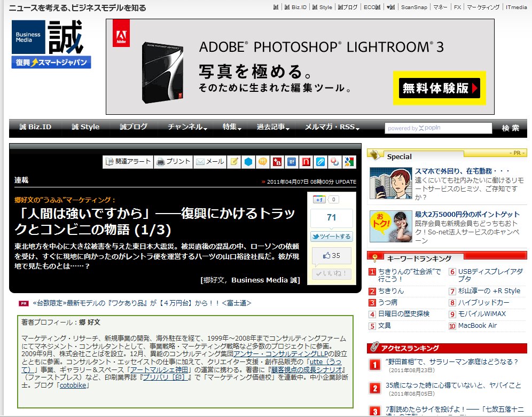Click the orange mixi speech-bubble icon

point(263,162)
